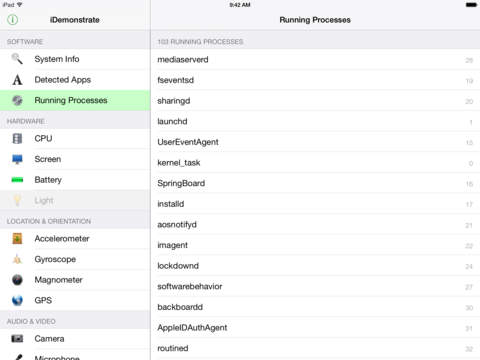This screenshot has width=480, height=360.
Task: Click the Light bulb icon
Action: (17, 200)
